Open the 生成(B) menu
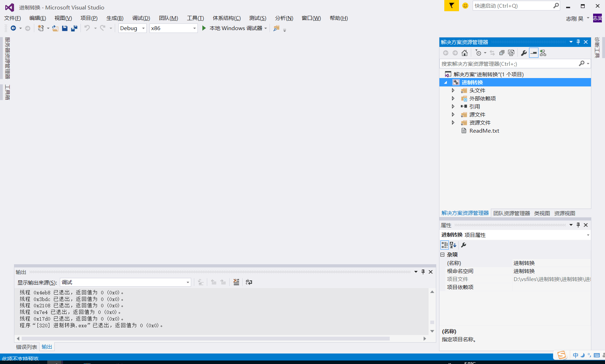This screenshot has width=605, height=364. coord(115,18)
